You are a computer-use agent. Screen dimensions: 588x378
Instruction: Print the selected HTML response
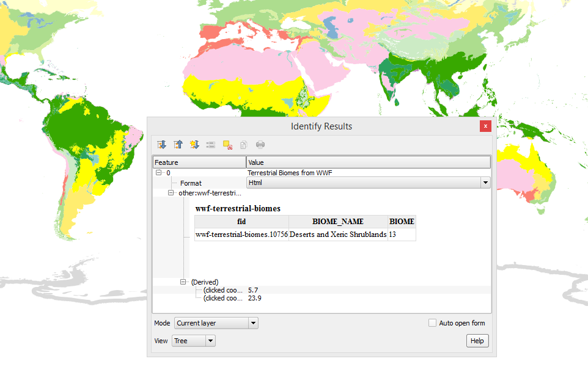click(x=260, y=144)
